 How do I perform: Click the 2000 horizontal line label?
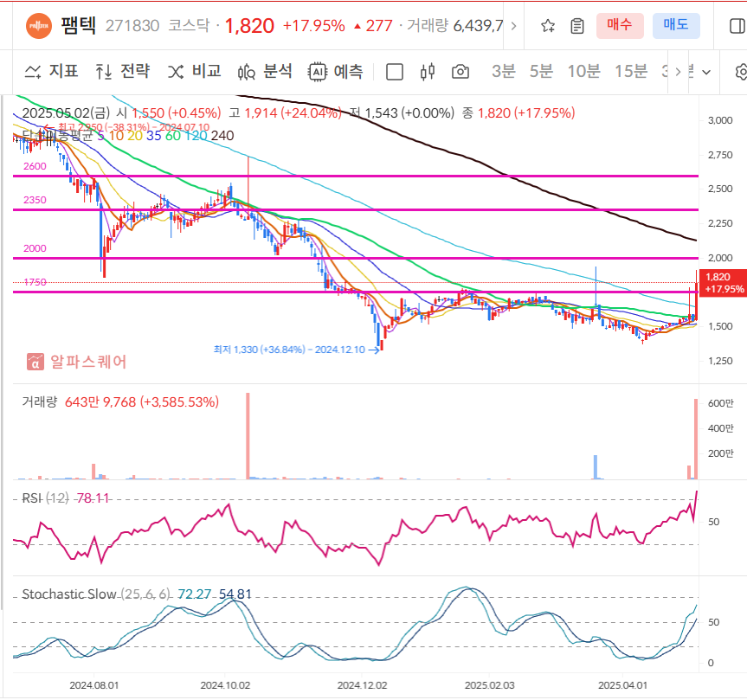(35, 248)
